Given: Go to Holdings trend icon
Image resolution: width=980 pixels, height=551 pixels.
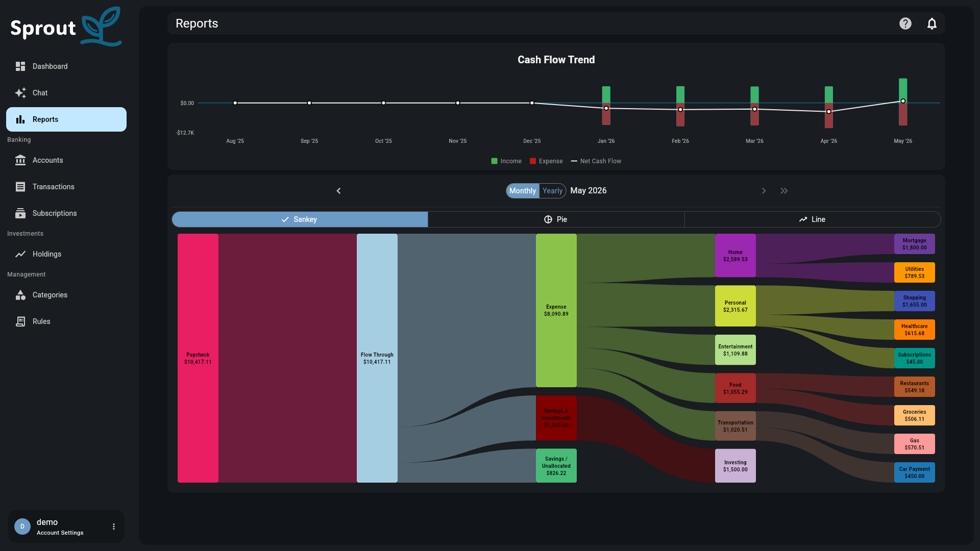Looking at the screenshot, I should tap(20, 254).
